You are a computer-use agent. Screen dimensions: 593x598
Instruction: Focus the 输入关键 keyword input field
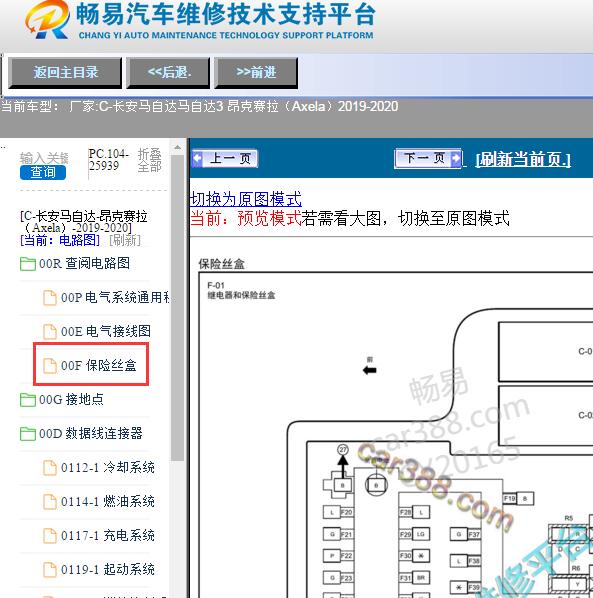click(x=44, y=158)
